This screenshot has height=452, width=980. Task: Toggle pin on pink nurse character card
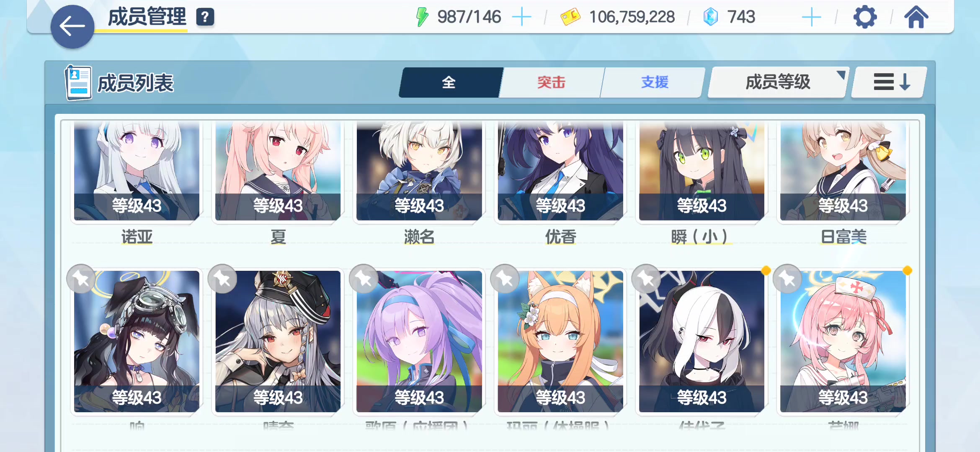(788, 278)
